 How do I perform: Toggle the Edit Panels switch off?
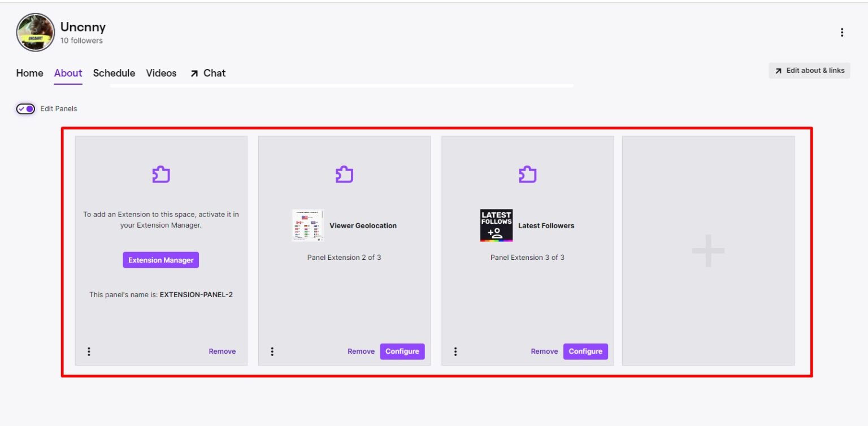point(25,108)
